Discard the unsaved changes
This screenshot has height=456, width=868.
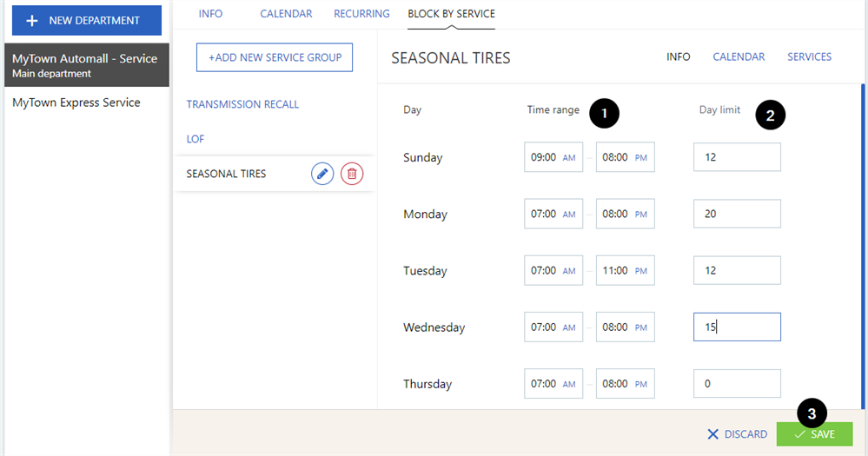click(x=737, y=434)
